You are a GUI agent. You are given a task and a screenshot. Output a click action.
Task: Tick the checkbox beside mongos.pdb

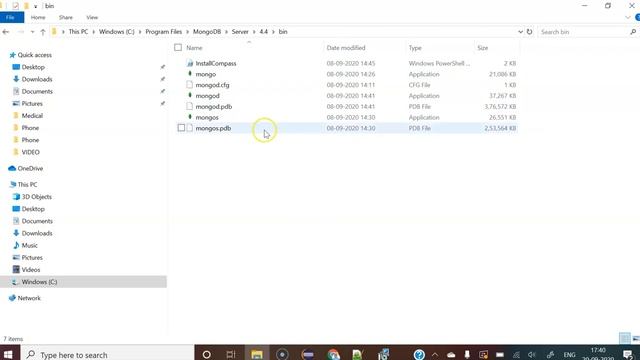point(181,128)
